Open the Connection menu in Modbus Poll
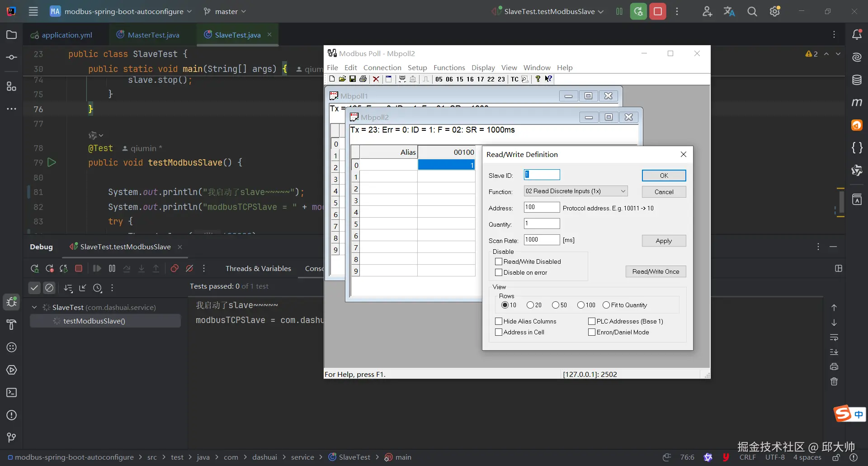 point(382,67)
